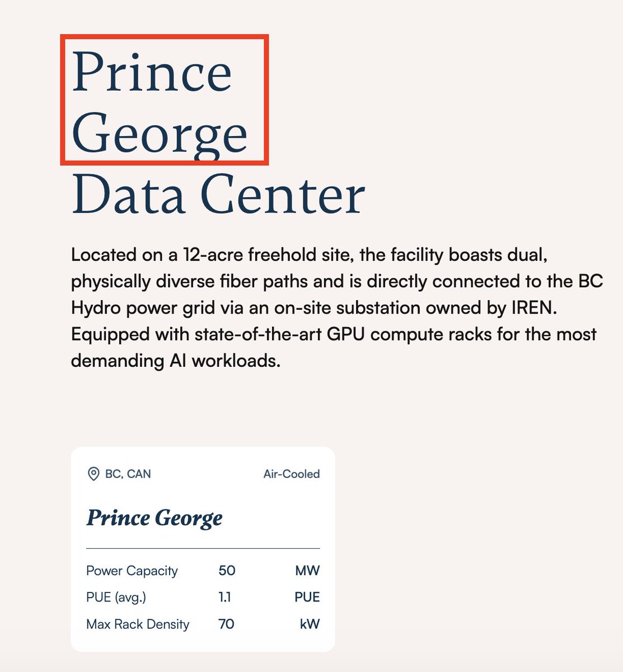Click the '50' power capacity value
This screenshot has height=672, width=623.
(227, 571)
